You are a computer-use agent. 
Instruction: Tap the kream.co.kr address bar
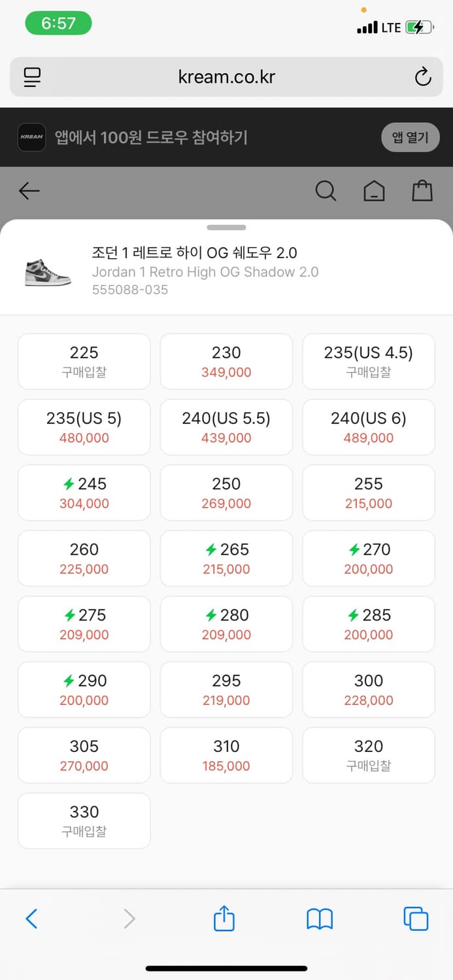point(226,76)
